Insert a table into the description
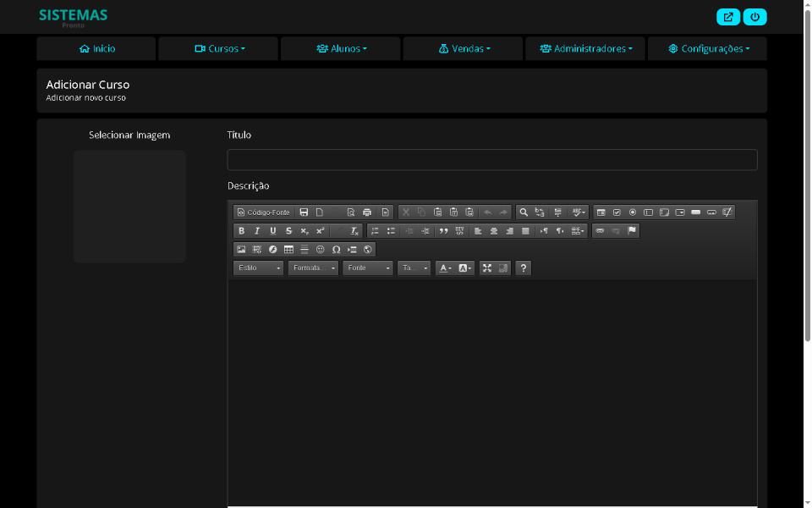The image size is (812, 508). tap(288, 250)
